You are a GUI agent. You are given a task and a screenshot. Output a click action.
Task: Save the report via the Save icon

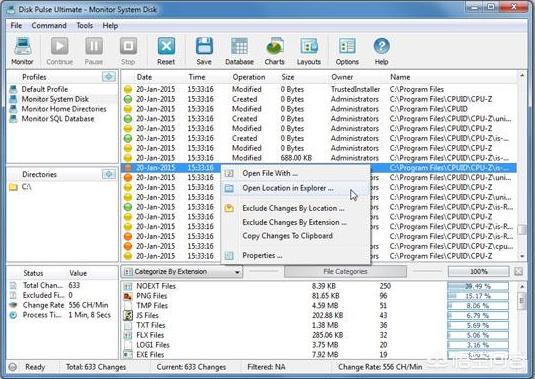(x=204, y=51)
